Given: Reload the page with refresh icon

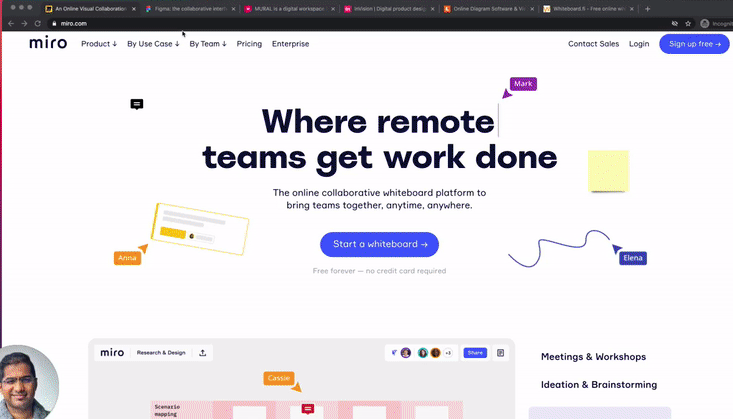Looking at the screenshot, I should (x=37, y=23).
